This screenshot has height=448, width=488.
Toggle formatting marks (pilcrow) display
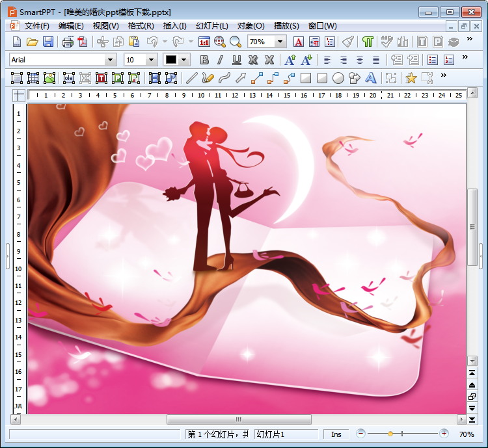(x=368, y=42)
